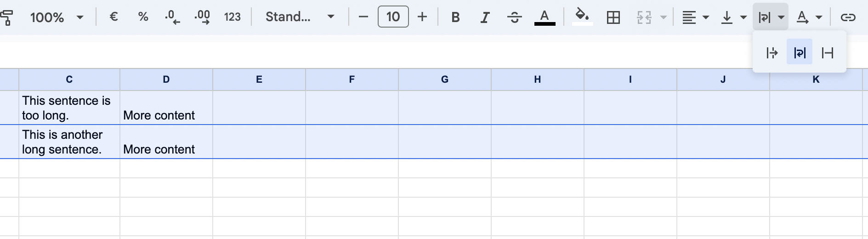The image size is (868, 239).
Task: Decrease decimal places
Action: point(172,17)
